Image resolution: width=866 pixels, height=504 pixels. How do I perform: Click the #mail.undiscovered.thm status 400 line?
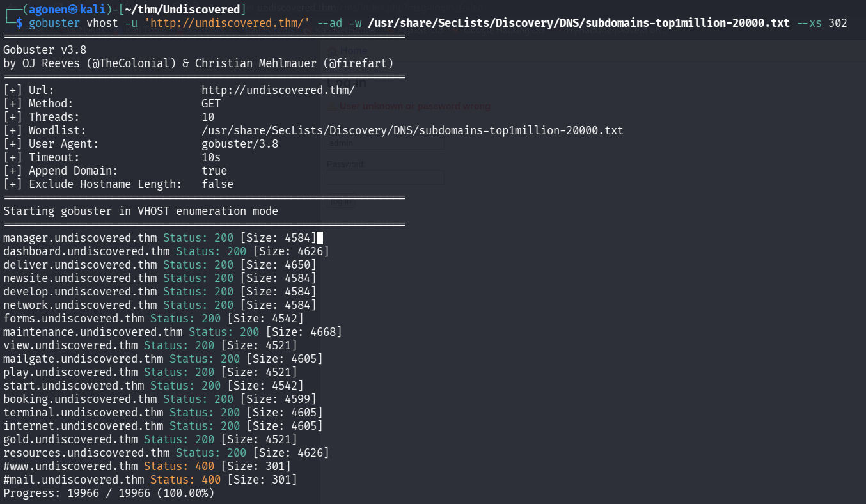74,480
